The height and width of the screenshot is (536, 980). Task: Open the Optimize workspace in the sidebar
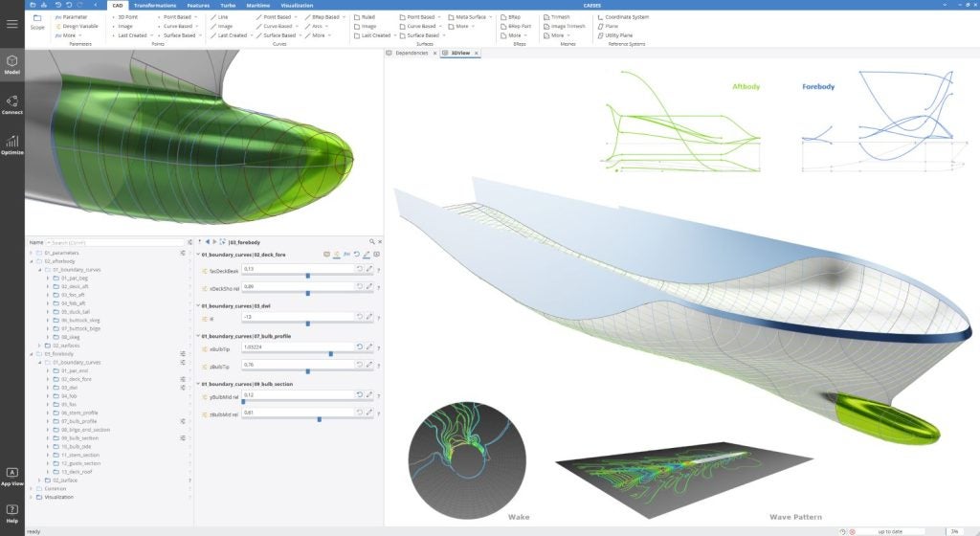click(11, 144)
